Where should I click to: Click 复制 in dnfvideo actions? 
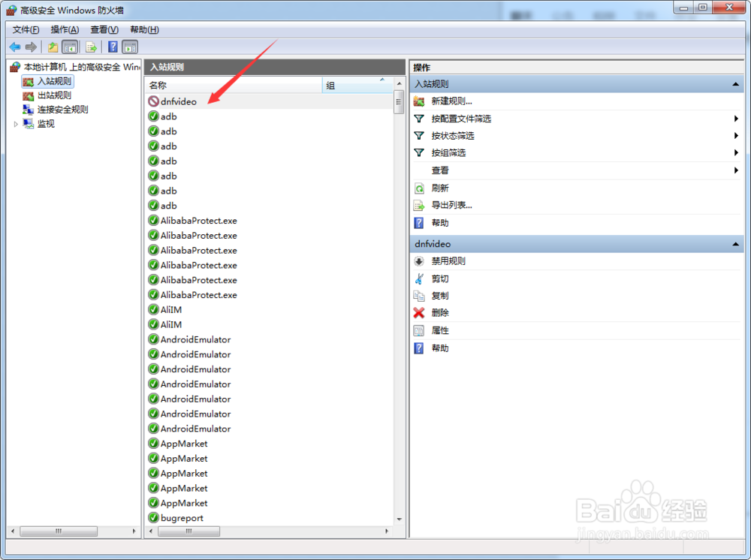point(439,296)
